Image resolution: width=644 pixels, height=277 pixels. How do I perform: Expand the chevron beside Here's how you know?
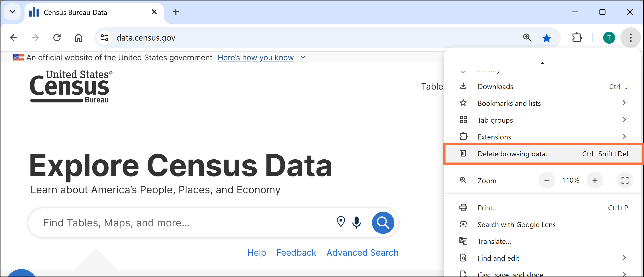point(303,57)
